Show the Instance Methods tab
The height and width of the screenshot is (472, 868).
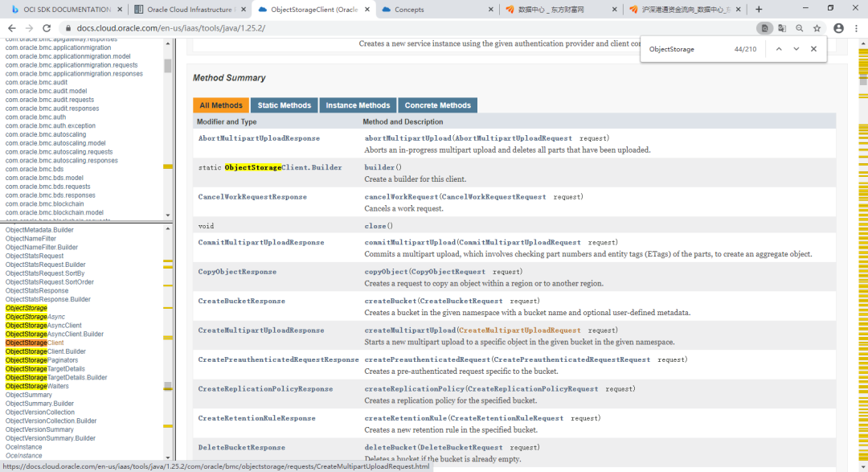[x=358, y=105]
